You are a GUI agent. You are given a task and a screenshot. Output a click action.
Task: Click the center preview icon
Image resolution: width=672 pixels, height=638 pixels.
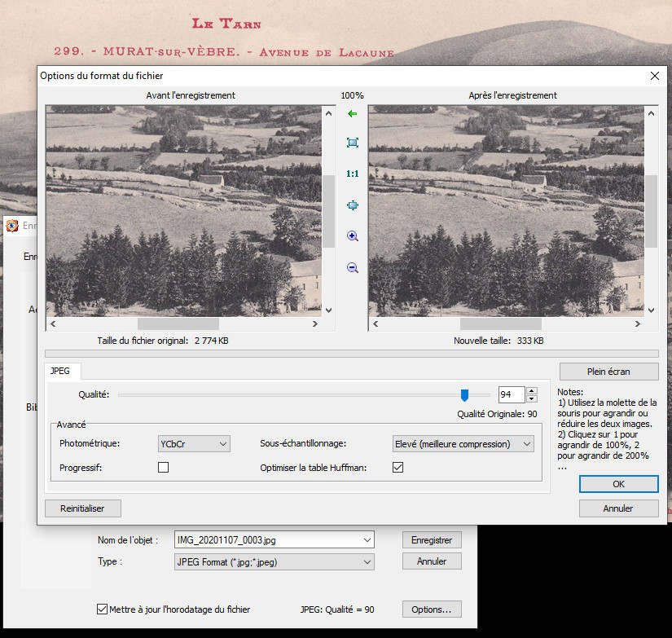(x=352, y=205)
